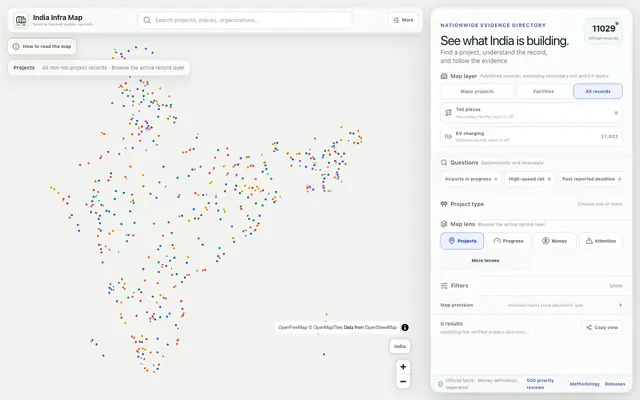Viewport: 640px width, 400px height.
Task: Open the OpenStreetMap attribution link
Action: click(381, 327)
